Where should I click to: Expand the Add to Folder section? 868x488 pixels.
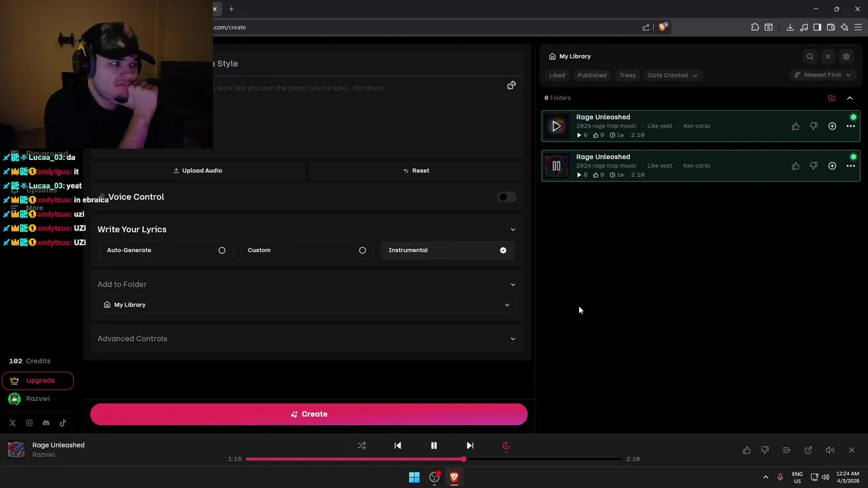tap(513, 285)
